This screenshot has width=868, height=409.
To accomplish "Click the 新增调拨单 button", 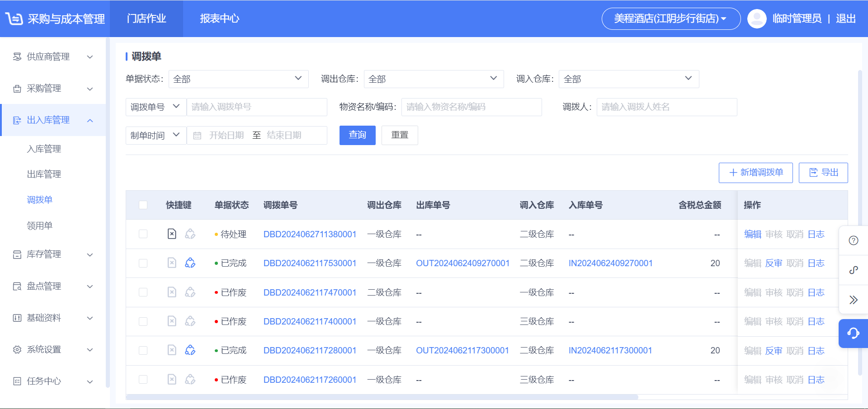I will click(756, 173).
